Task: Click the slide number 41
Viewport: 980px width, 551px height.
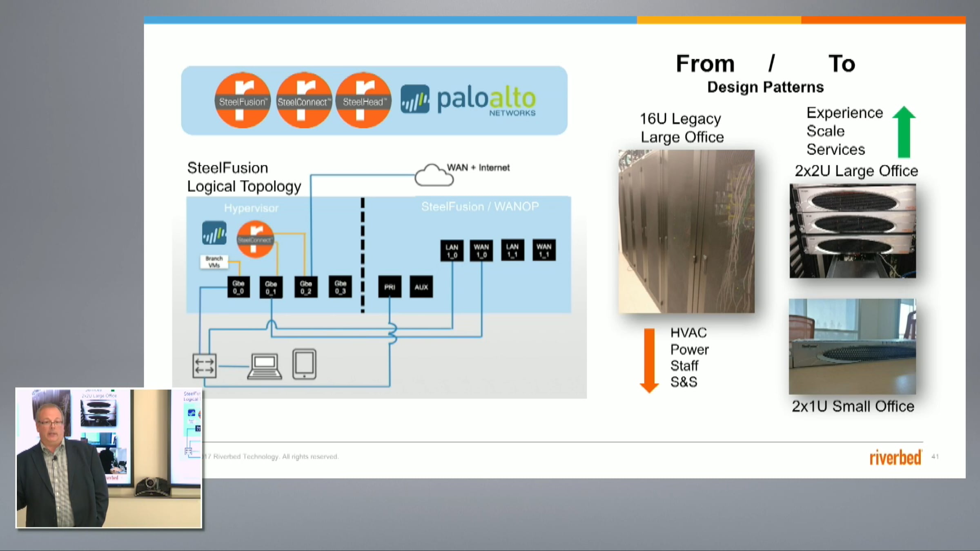Action: coord(935,456)
